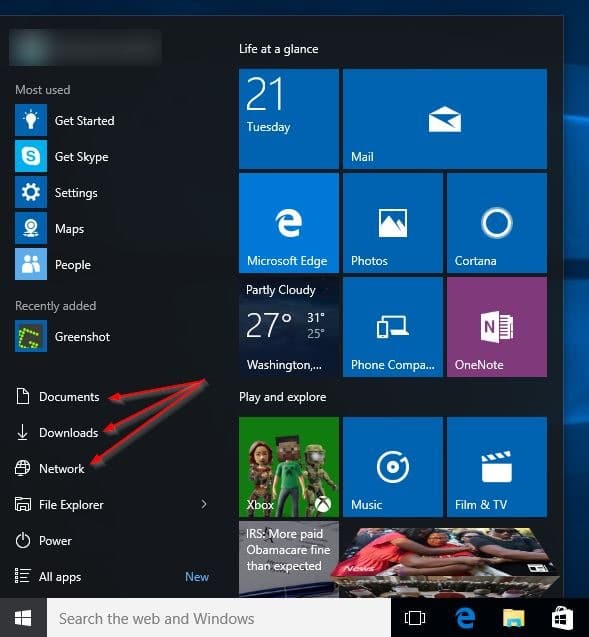Open Settings gear in Most used
The height and width of the screenshot is (637, 589).
click(x=31, y=193)
